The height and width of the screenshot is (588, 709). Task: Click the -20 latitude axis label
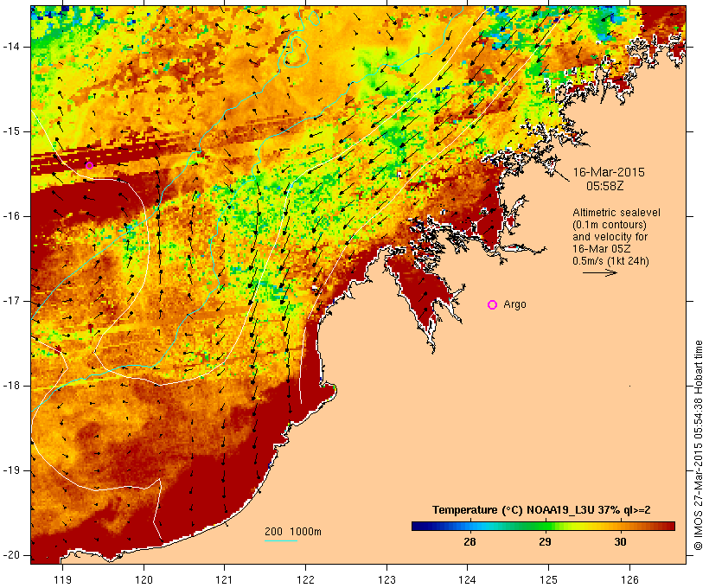(x=10, y=555)
